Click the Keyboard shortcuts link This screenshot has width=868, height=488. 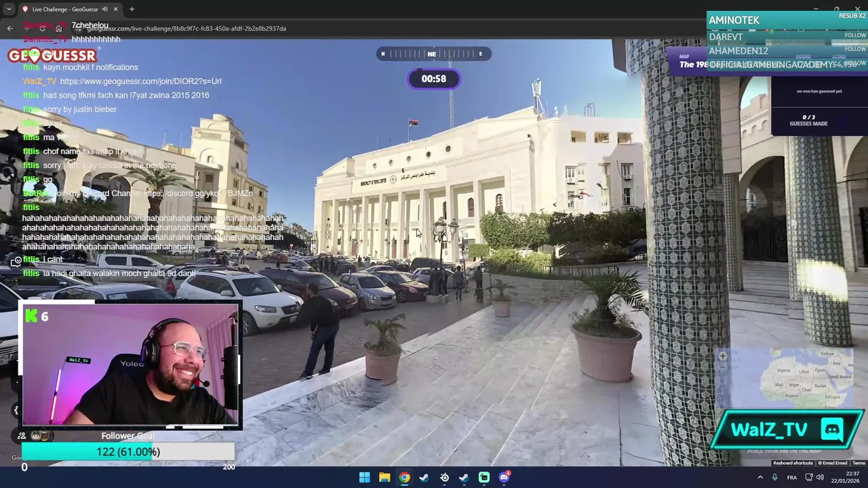793,463
